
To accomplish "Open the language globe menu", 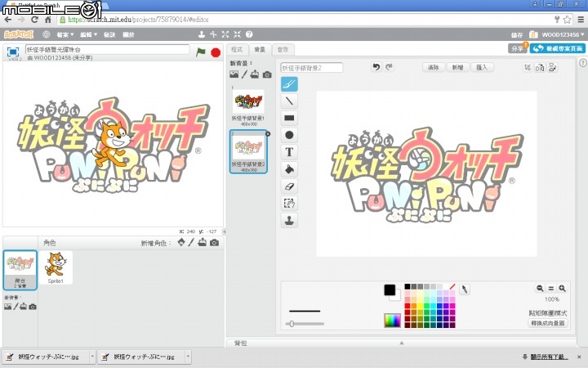I will click(46, 34).
